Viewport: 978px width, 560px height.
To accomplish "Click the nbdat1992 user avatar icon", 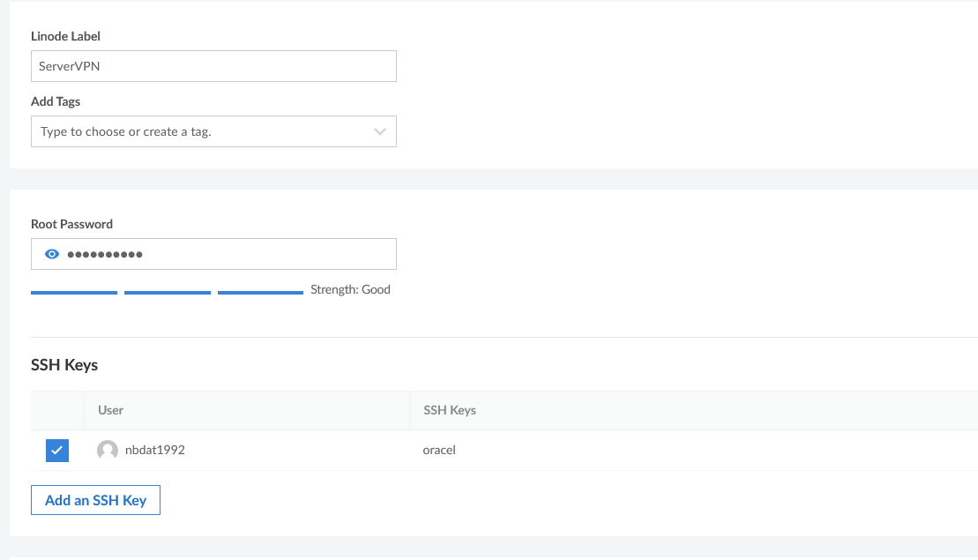I will click(108, 451).
